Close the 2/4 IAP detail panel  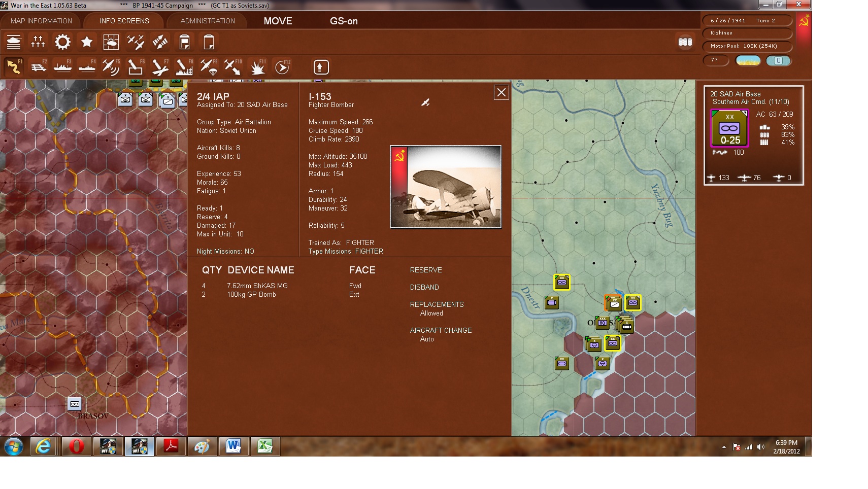[x=502, y=92]
